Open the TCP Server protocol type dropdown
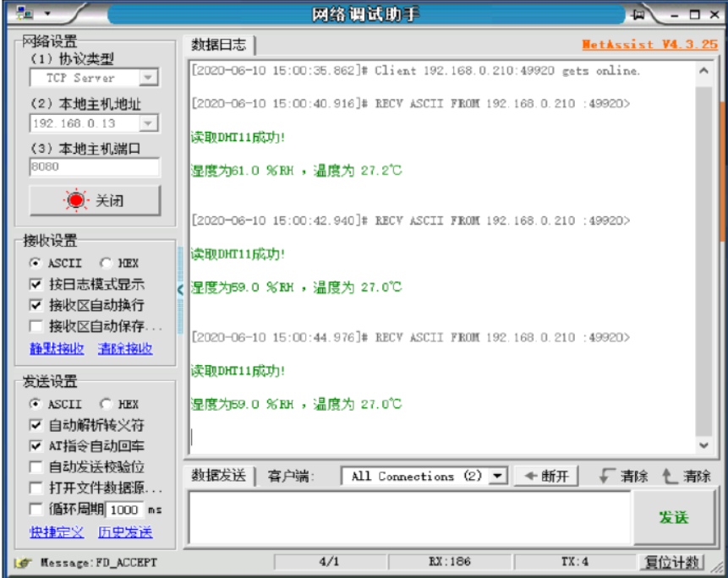Viewport: 728px width, 578px height. tap(147, 78)
